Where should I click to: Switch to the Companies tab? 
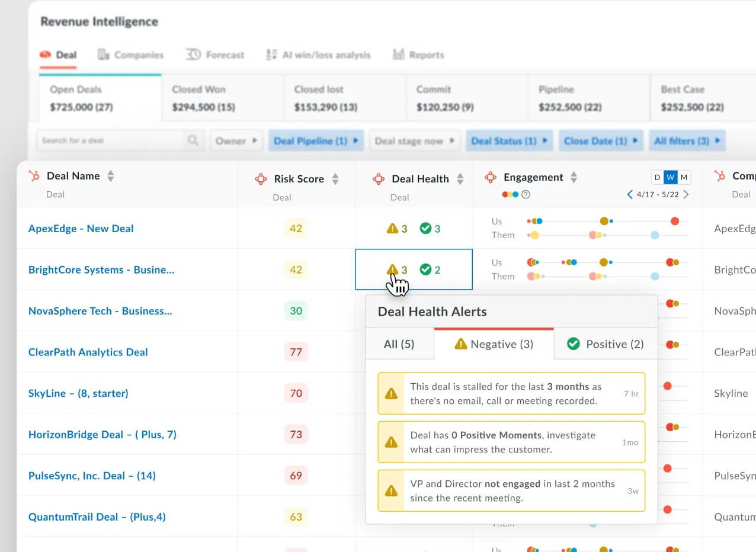130,55
